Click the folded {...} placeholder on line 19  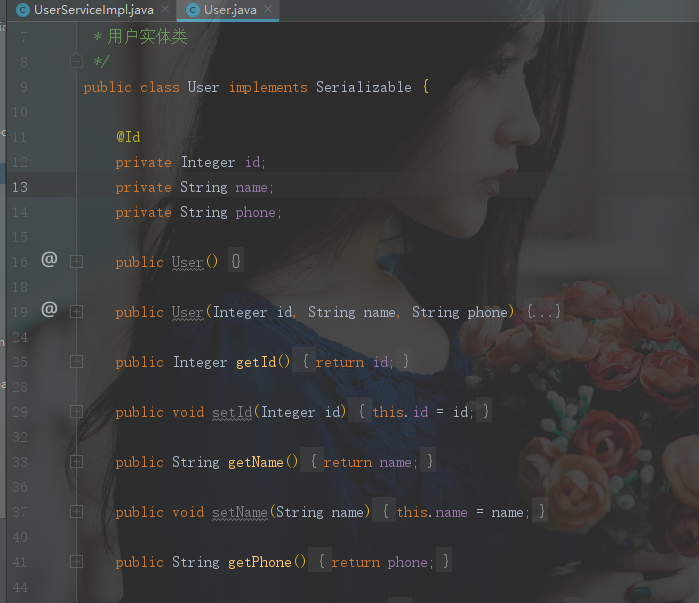click(x=543, y=312)
